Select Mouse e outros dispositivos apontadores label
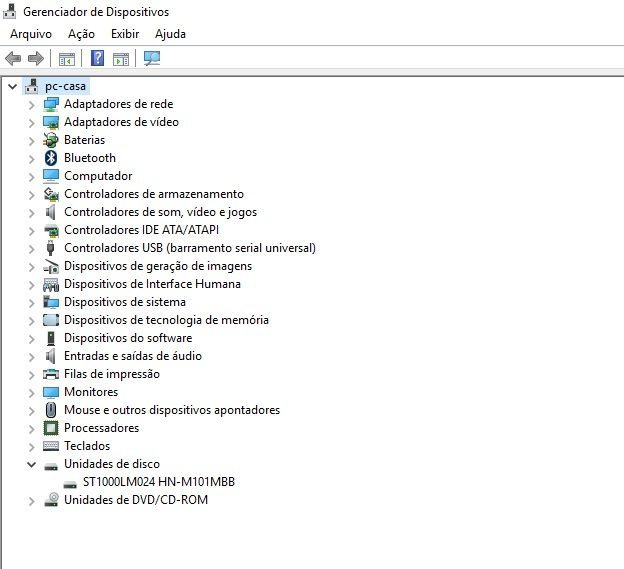 click(x=172, y=410)
